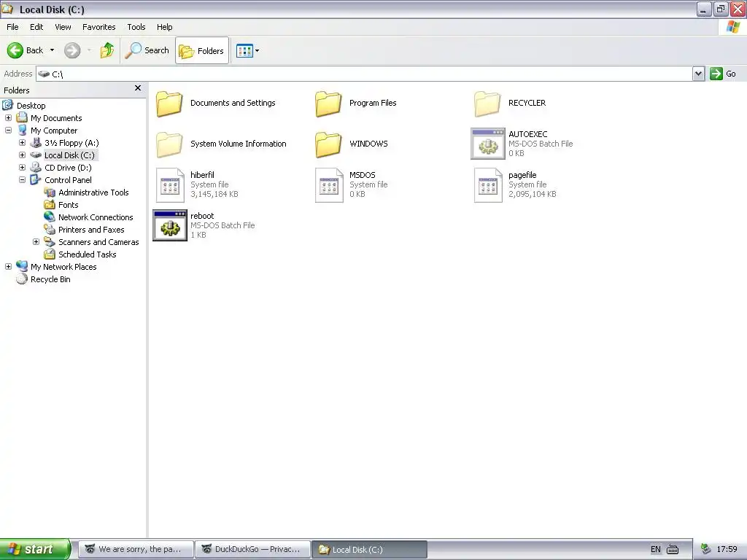This screenshot has height=560, width=747.
Task: Close the Folders pane
Action: tap(138, 88)
